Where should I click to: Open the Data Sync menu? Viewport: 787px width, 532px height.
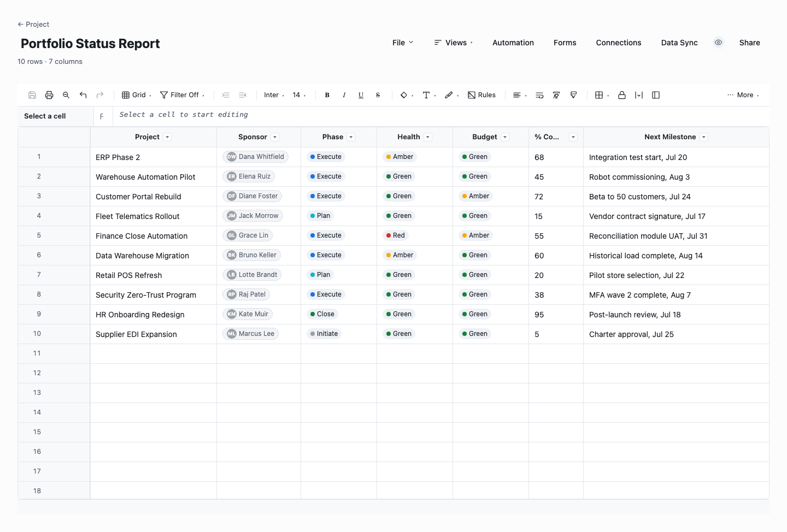pos(679,43)
